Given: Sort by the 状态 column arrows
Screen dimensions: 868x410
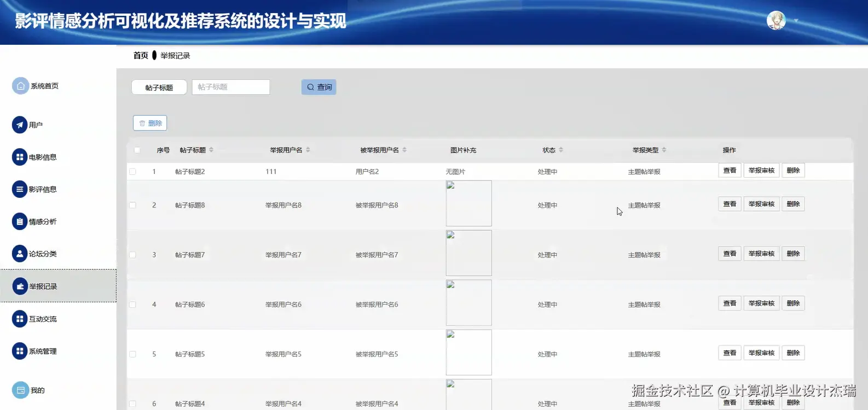Looking at the screenshot, I should click(561, 150).
